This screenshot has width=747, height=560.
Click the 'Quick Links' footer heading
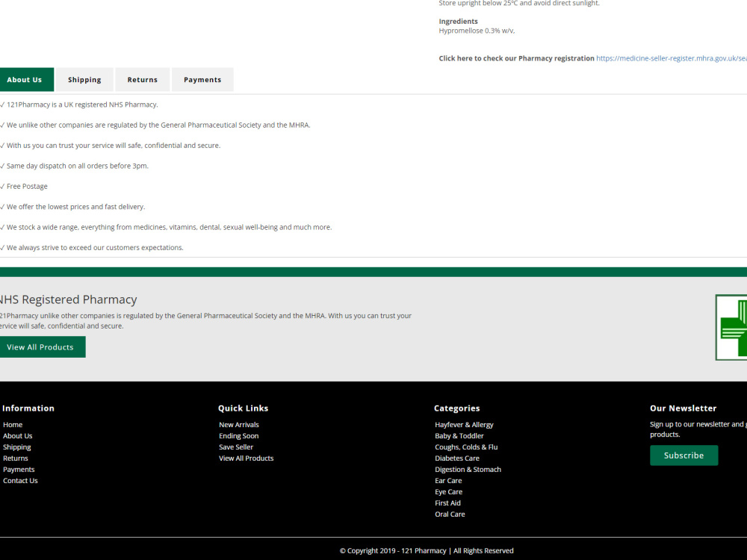(243, 408)
